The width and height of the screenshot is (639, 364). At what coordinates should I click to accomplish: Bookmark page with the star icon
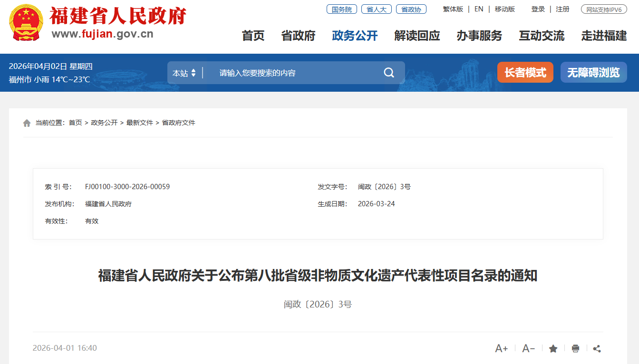pyautogui.click(x=553, y=348)
